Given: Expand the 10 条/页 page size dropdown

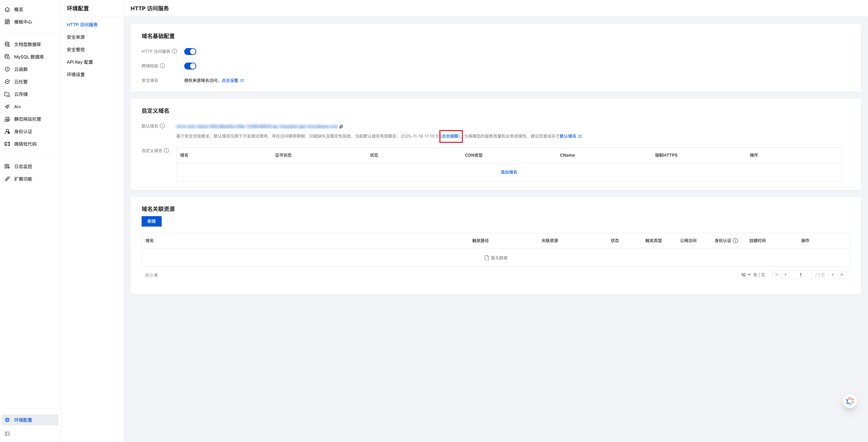Looking at the screenshot, I should tap(745, 275).
